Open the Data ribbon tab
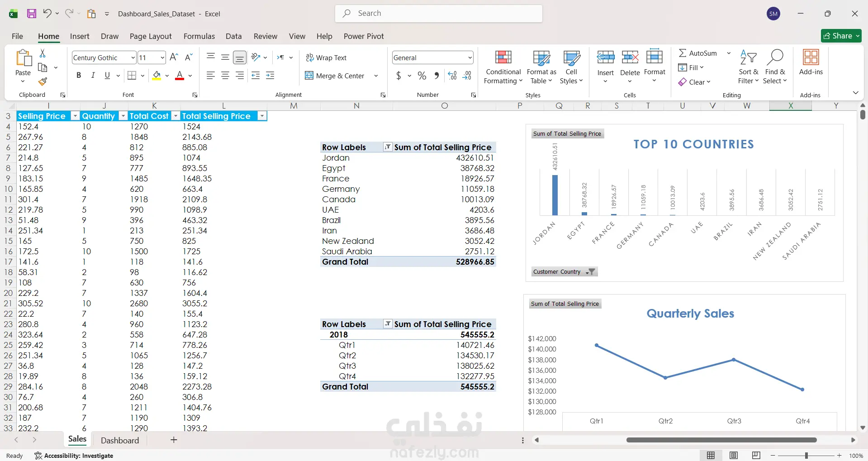Image resolution: width=868 pixels, height=461 pixels. pos(234,36)
